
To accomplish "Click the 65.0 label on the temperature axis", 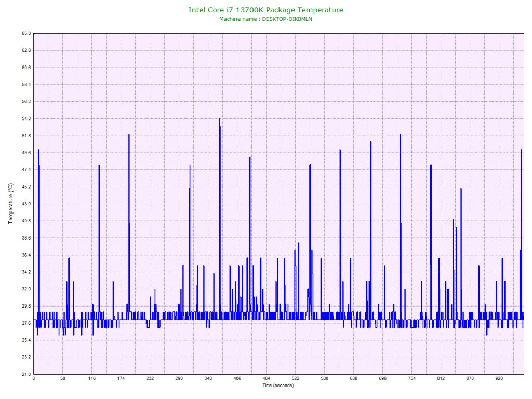I will [26, 33].
